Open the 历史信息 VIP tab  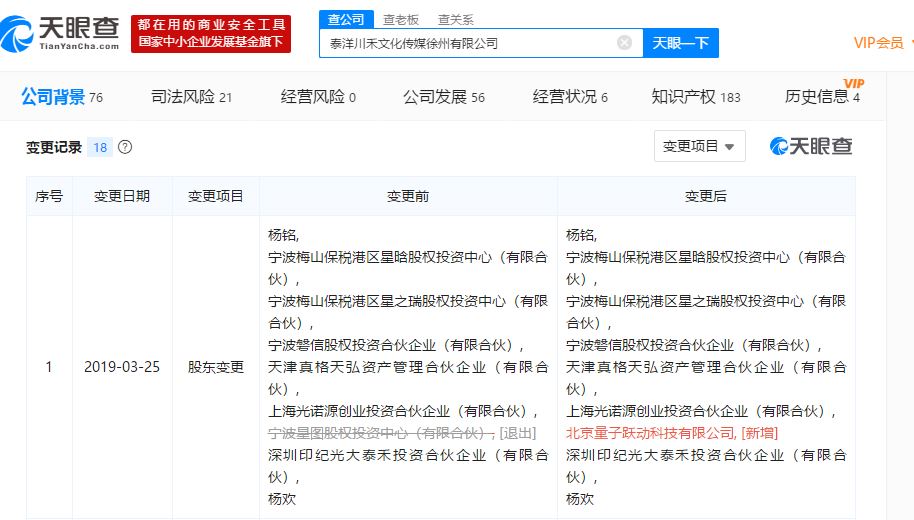point(821,97)
